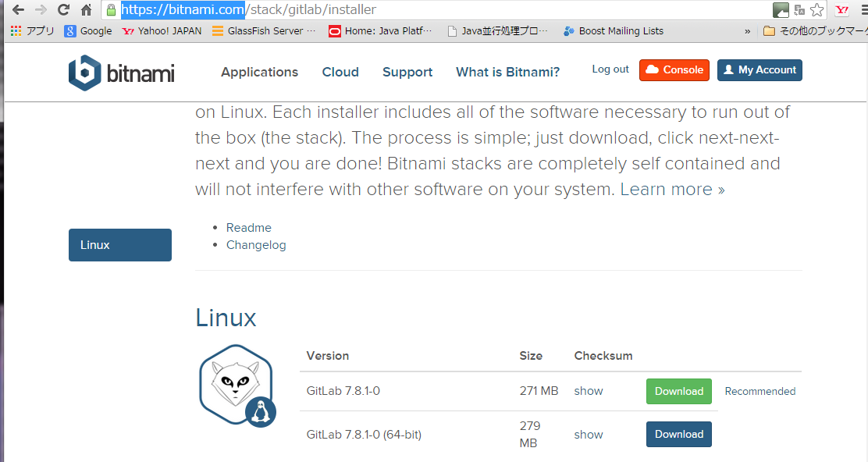Click the Log out link
The image size is (868, 462).
[610, 69]
